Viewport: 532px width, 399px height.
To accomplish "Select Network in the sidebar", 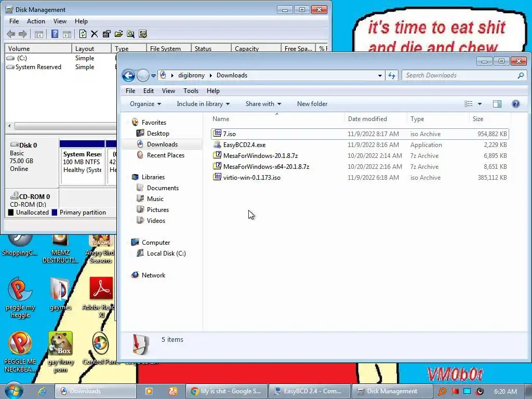I will (x=153, y=275).
